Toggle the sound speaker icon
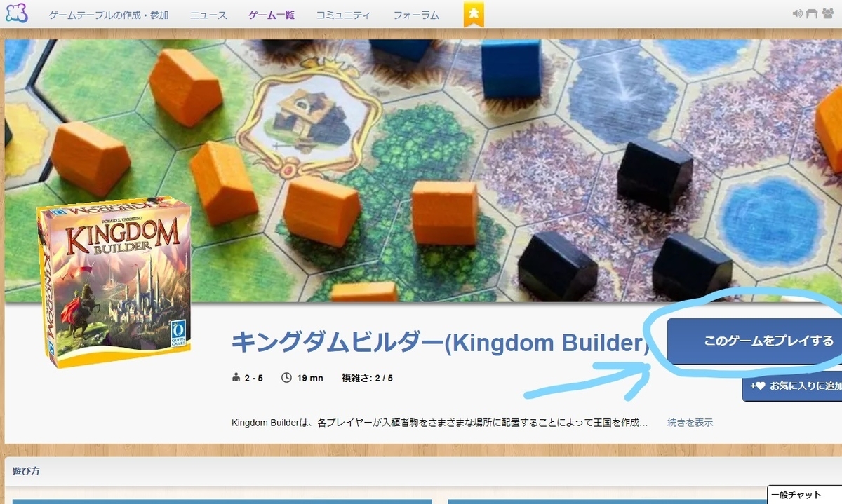 [797, 13]
